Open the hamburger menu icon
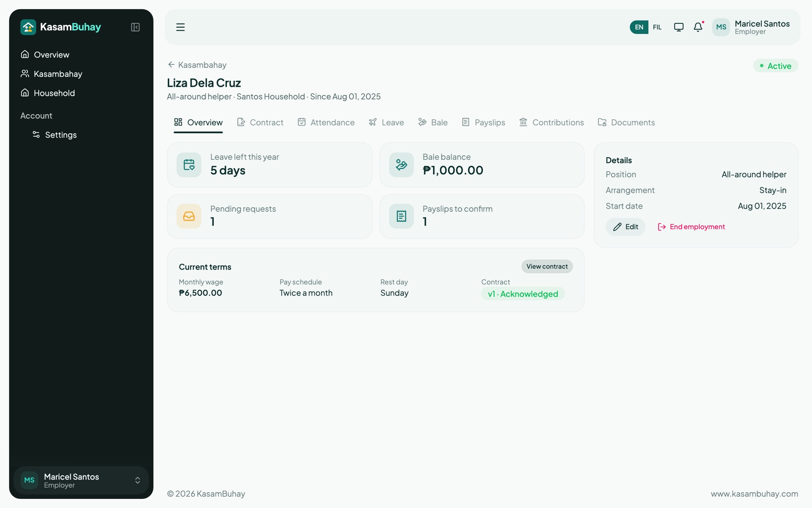Screen dimensions: 812x508 pos(180,27)
